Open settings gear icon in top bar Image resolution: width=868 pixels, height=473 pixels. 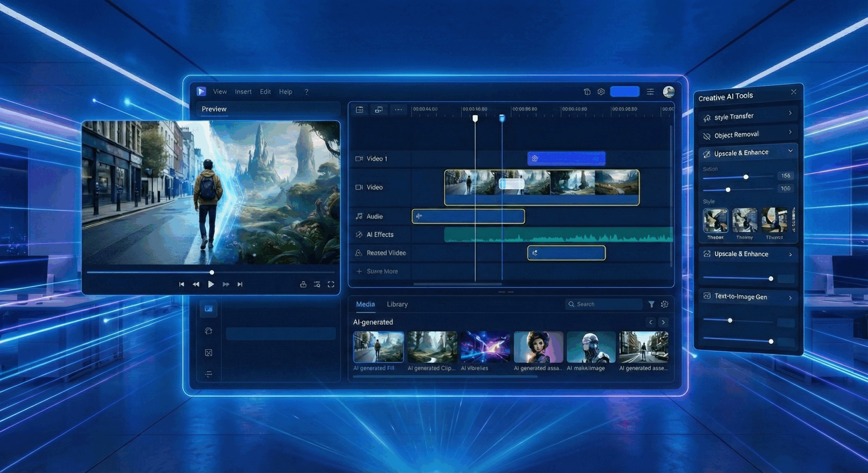pyautogui.click(x=601, y=92)
